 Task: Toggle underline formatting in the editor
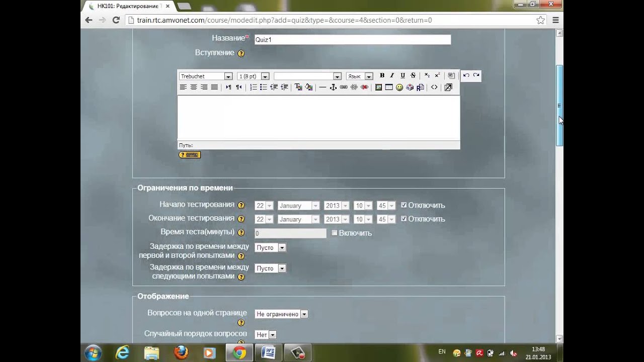pyautogui.click(x=403, y=76)
